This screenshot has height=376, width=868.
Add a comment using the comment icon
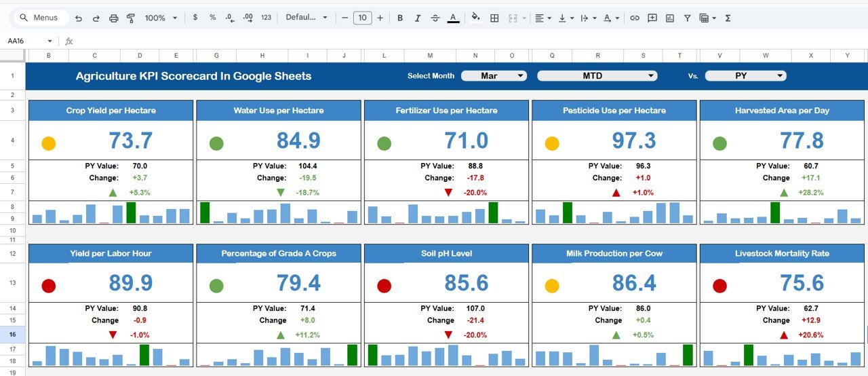(652, 18)
